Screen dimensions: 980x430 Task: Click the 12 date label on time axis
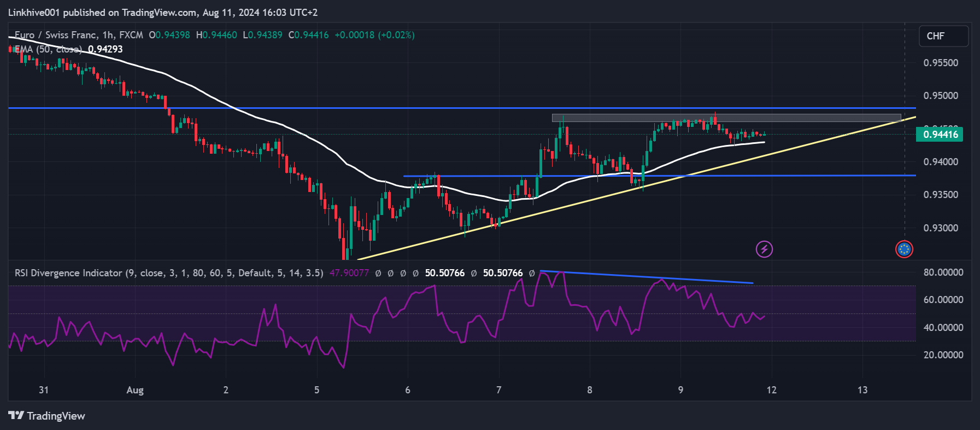pyautogui.click(x=771, y=390)
